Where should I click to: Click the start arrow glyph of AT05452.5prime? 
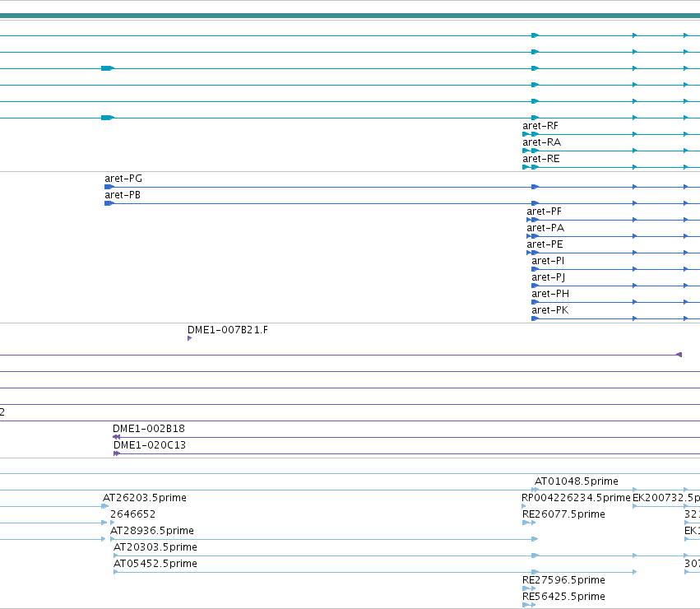116,572
